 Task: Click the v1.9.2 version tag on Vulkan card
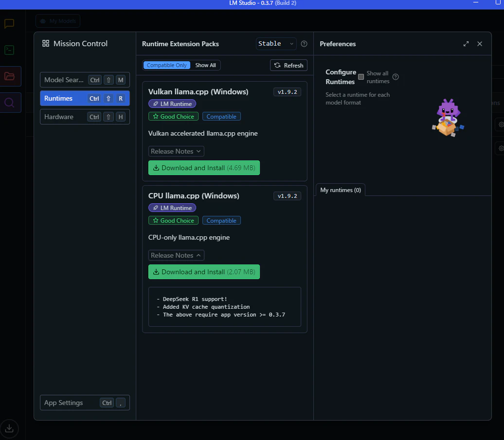click(x=288, y=92)
